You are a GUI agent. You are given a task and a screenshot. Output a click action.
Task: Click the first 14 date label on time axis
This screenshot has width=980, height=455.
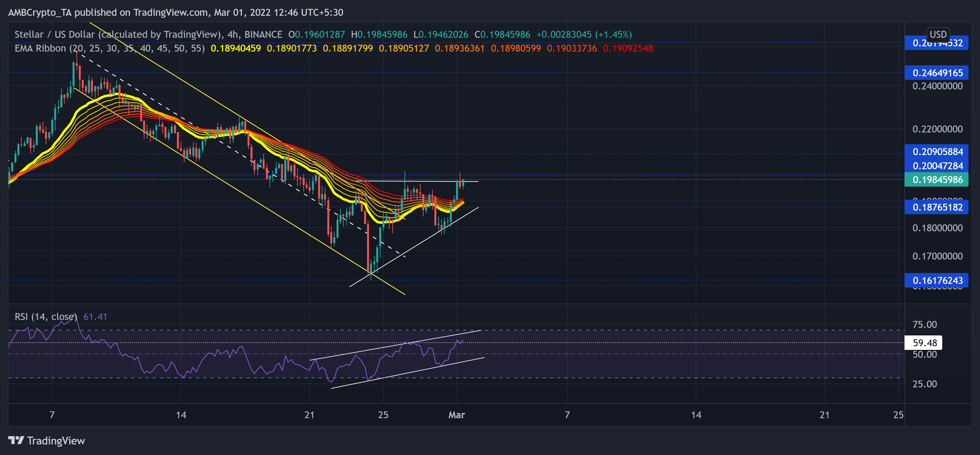181,415
